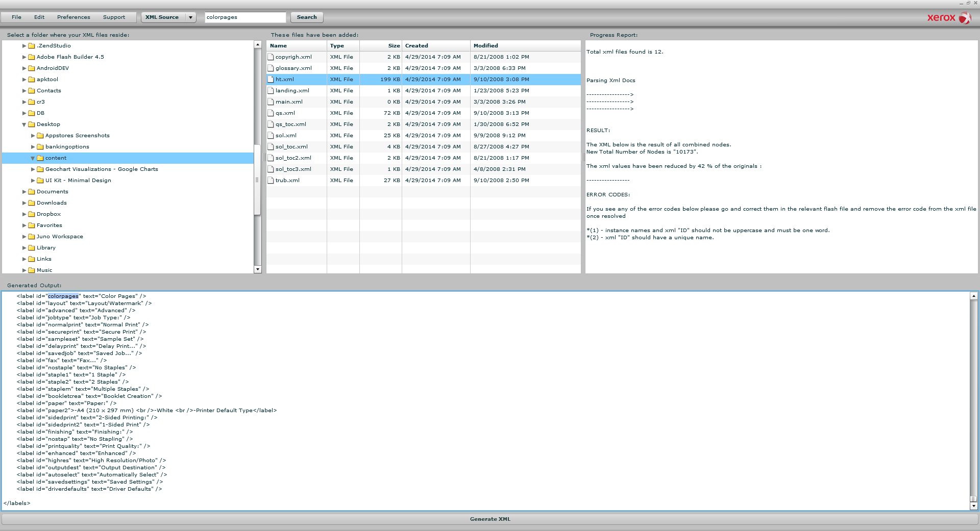Viewport: 980px width, 531px height.
Task: Open the File menu
Action: (x=16, y=17)
